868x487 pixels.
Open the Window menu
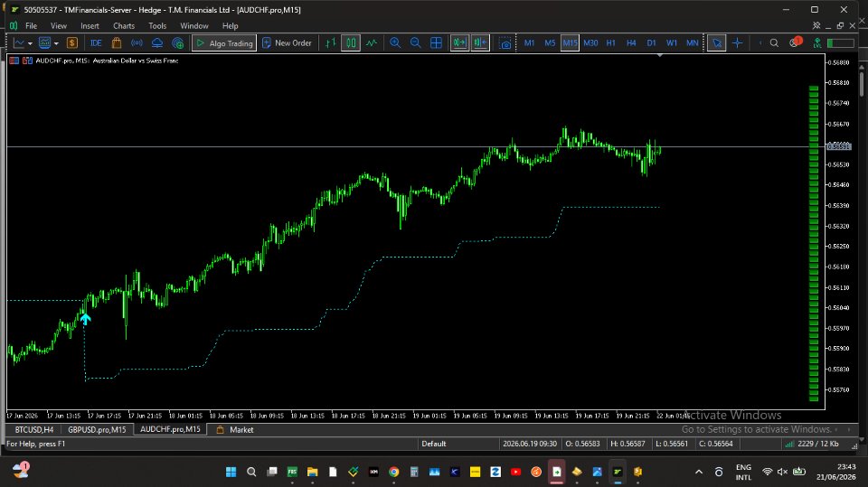(193, 25)
